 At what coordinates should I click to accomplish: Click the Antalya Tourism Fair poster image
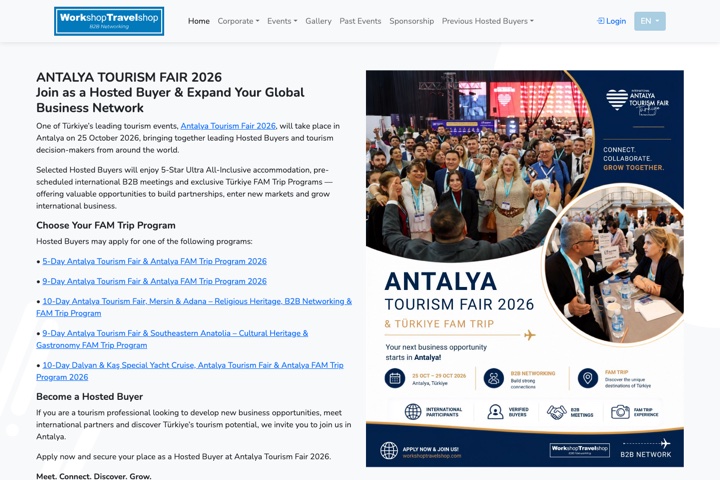click(x=524, y=269)
